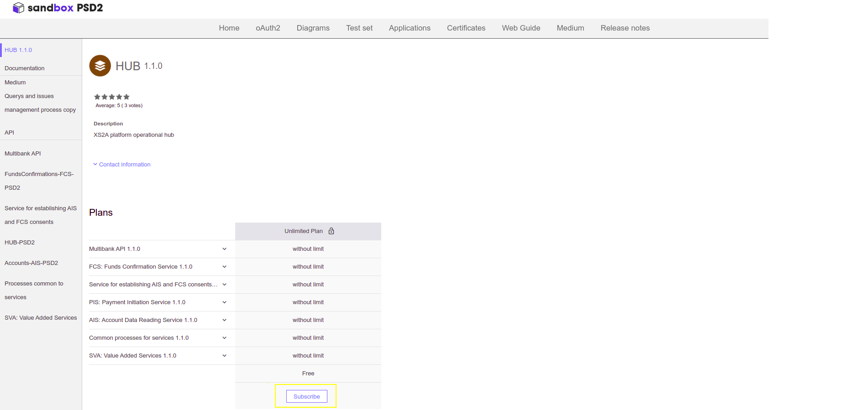
Task: Click the sandbox PSD2 logo
Action: 58,8
